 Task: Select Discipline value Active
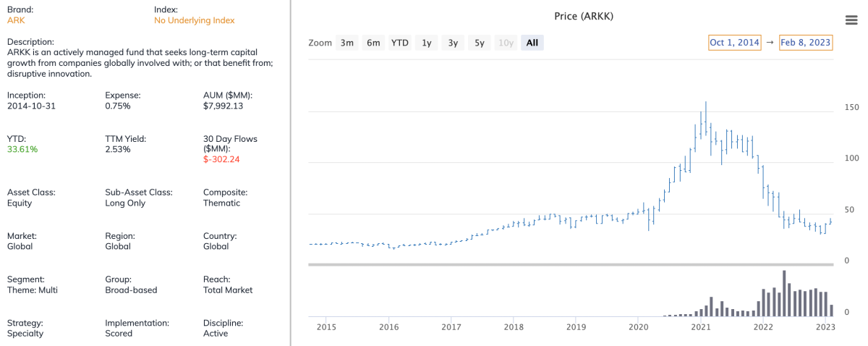(216, 333)
